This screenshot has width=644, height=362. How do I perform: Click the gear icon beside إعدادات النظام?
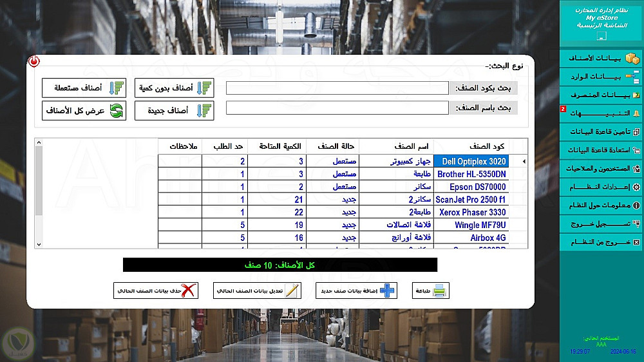(x=636, y=187)
